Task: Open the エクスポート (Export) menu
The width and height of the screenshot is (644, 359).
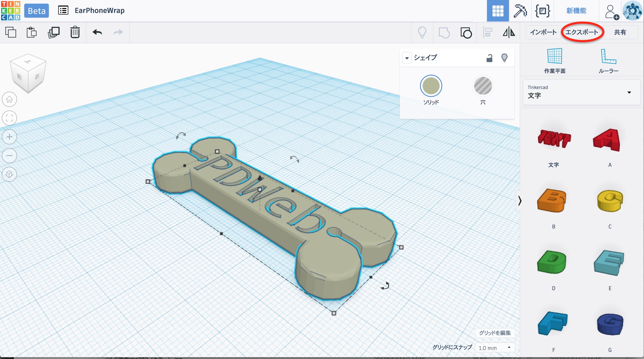Action: pyautogui.click(x=582, y=32)
